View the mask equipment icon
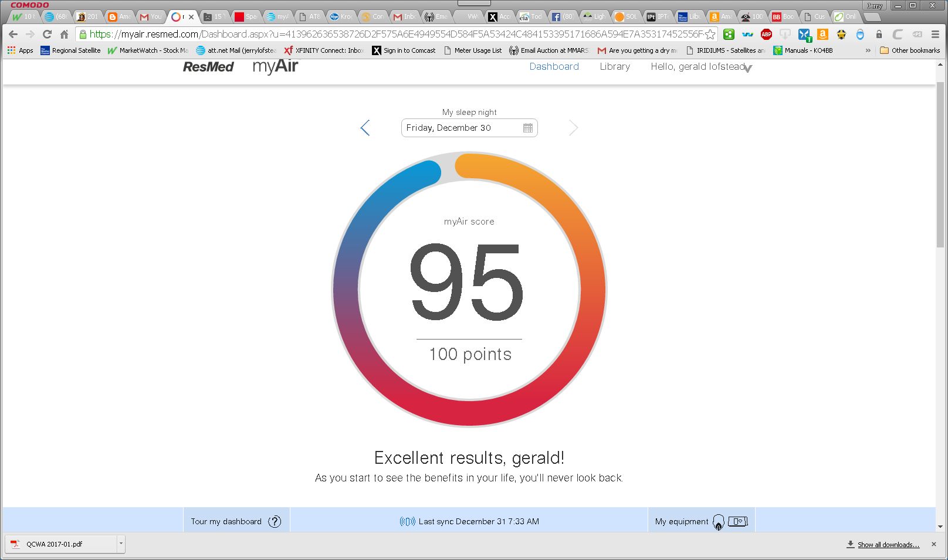Screen dimensions: 948x560 (x=719, y=521)
